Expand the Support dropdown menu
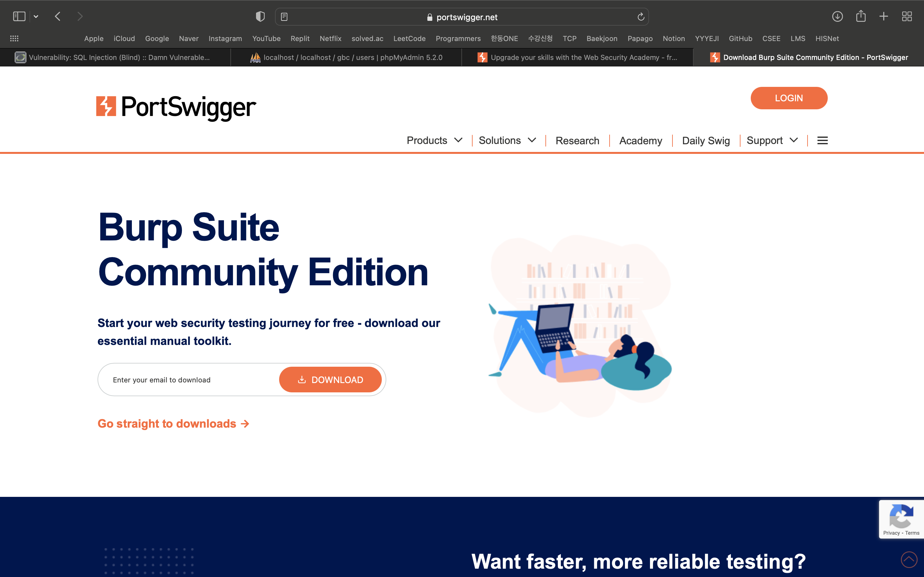Viewport: 924px width, 577px height. 772,140
